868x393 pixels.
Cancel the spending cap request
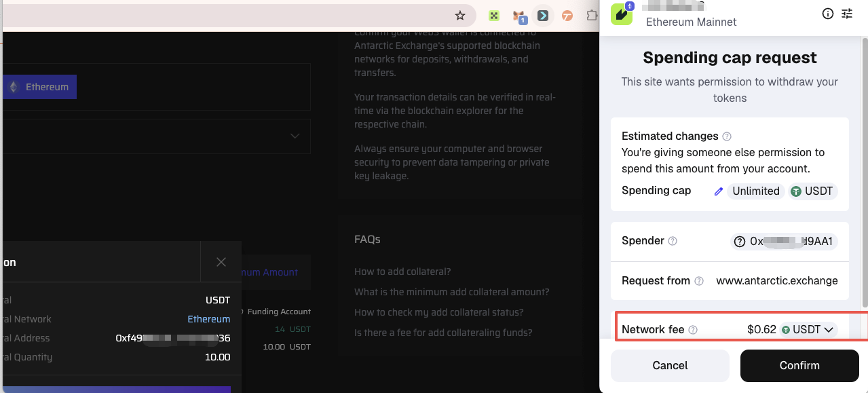pyautogui.click(x=670, y=365)
